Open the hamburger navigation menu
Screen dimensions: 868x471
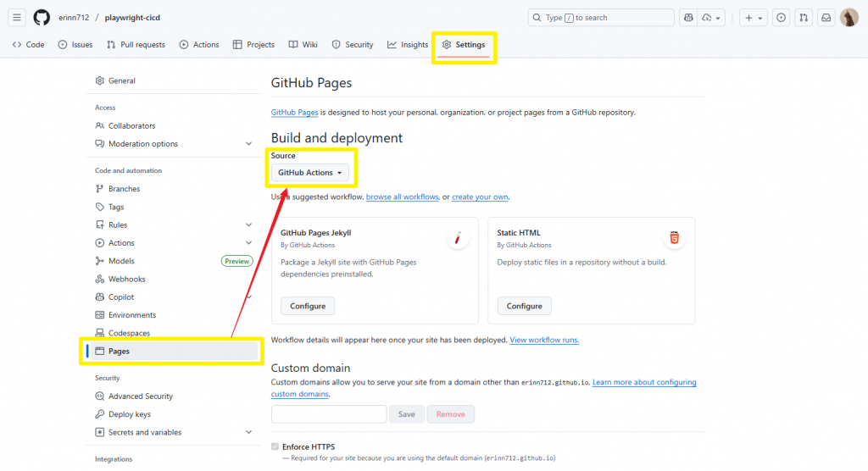(17, 18)
